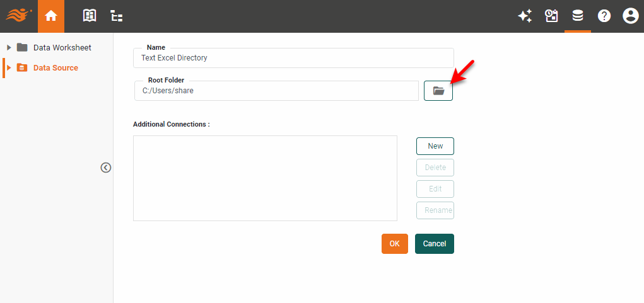Select the Data Worksheet folder item
The image size is (644, 303).
62,47
